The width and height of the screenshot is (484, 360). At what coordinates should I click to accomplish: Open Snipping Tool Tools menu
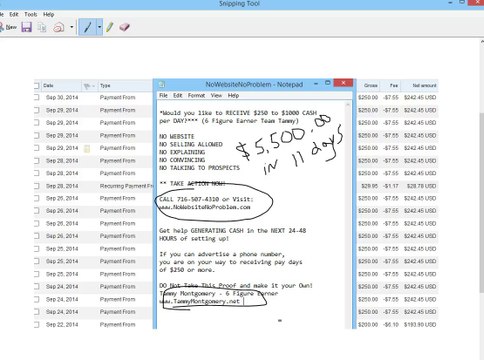click(30, 14)
